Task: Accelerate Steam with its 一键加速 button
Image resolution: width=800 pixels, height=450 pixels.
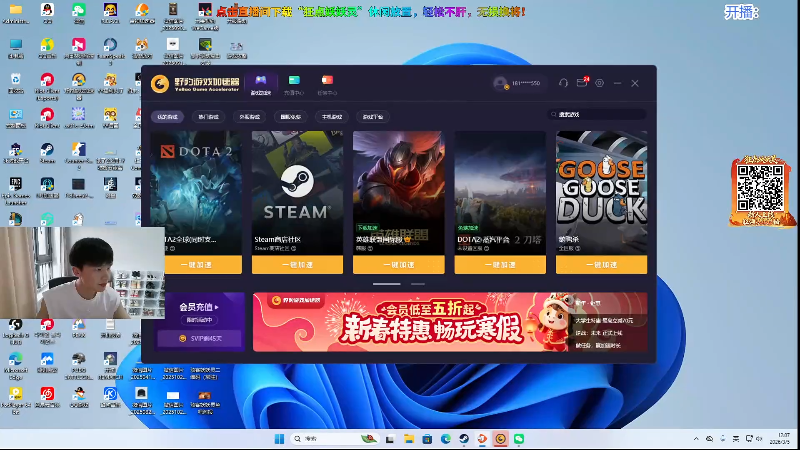Action: coord(297,265)
